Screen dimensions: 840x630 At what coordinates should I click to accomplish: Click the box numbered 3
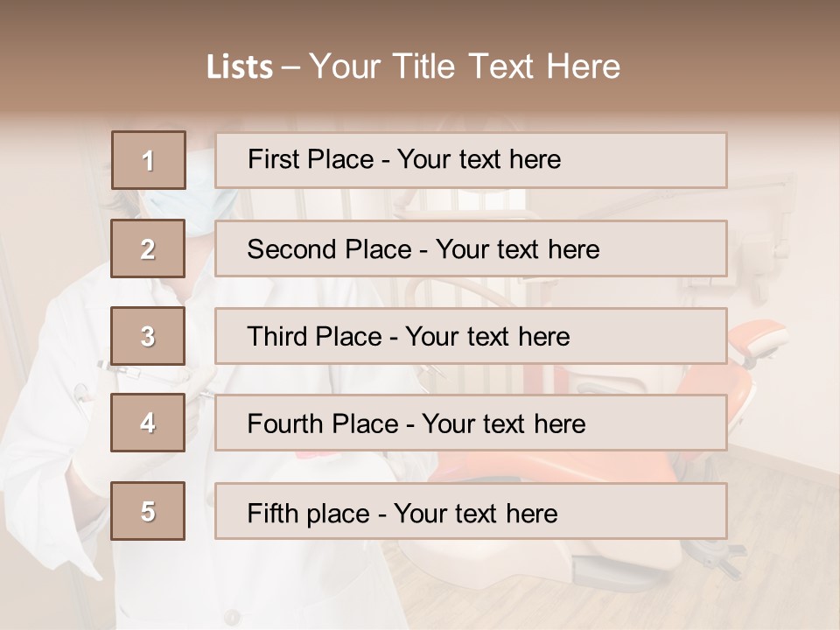point(149,336)
